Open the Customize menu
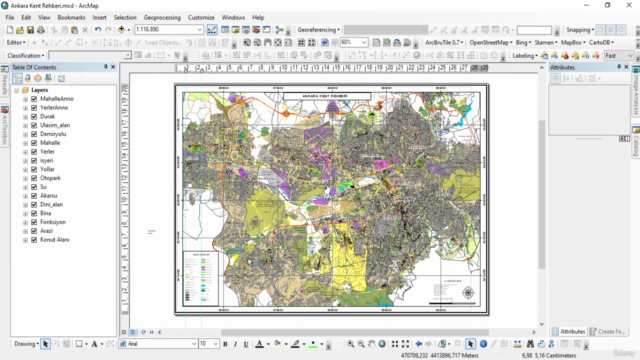This screenshot has width=640, height=360. 201,18
